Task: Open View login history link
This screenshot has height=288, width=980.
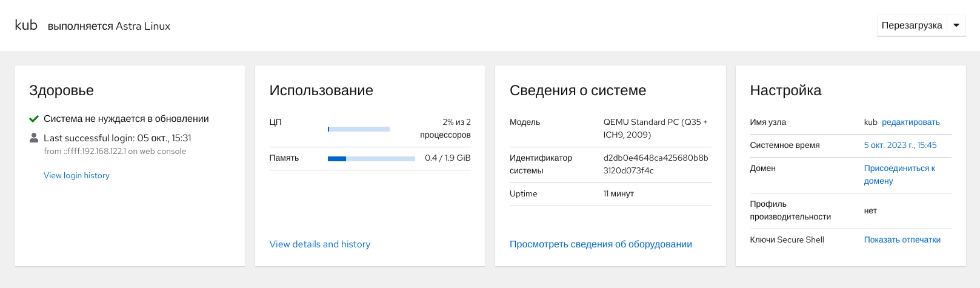Action: click(x=76, y=175)
